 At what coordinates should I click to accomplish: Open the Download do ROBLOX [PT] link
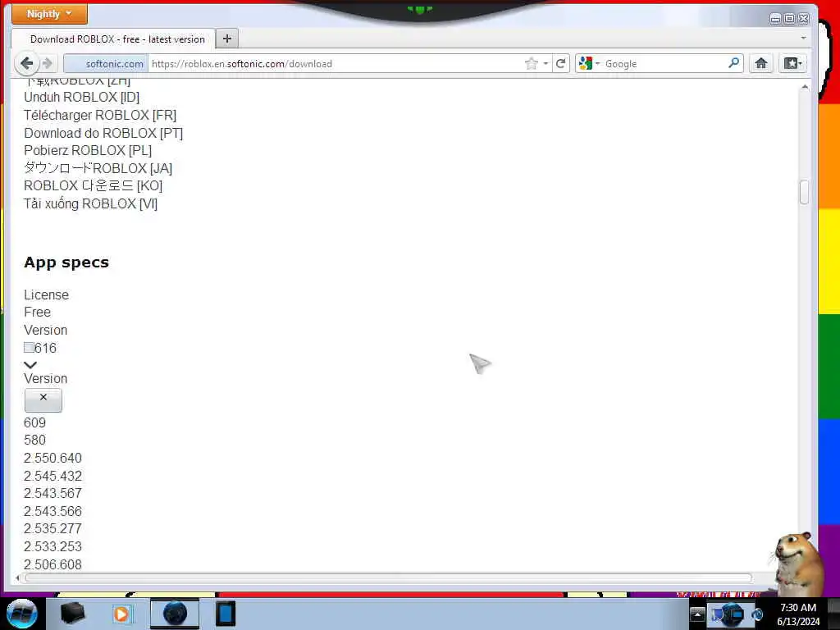tap(103, 133)
